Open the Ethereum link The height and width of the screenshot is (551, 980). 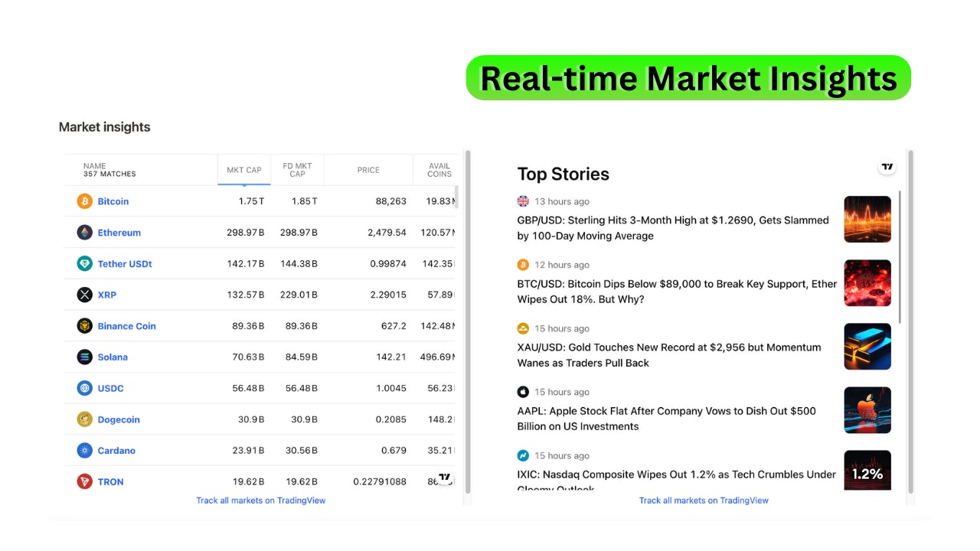(119, 233)
